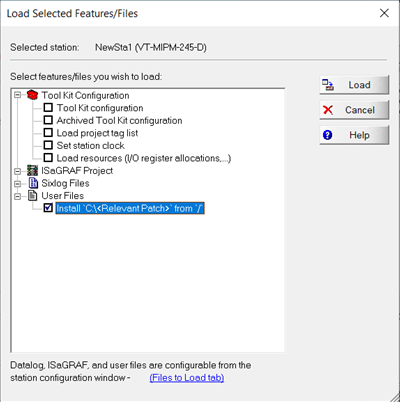Click the red X Cancel icon
Viewport: 400px width, 402px height.
(x=328, y=110)
